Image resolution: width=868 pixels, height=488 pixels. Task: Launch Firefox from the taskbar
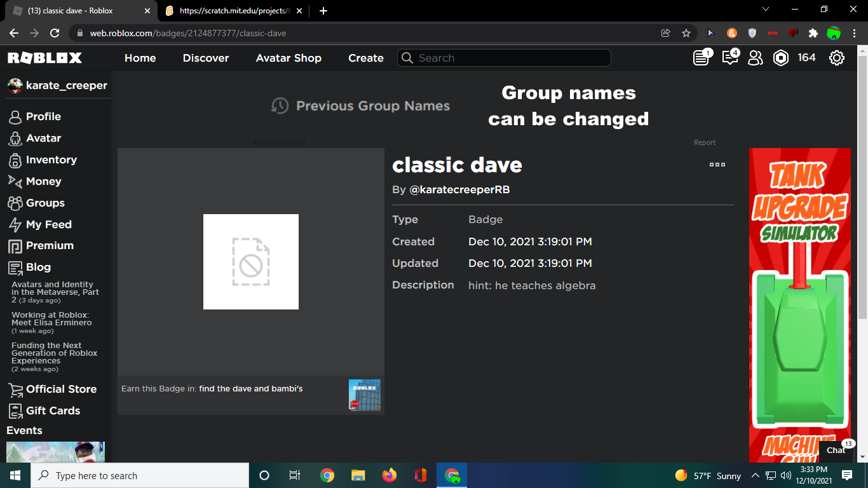(x=389, y=475)
